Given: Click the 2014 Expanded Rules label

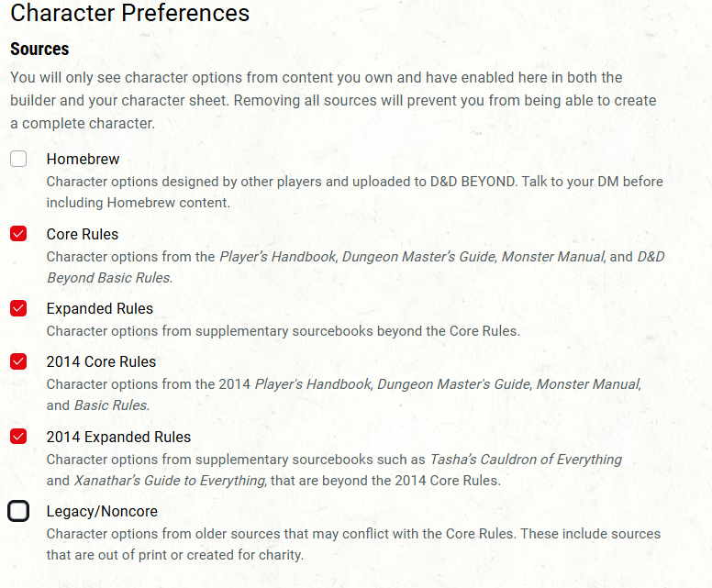Looking at the screenshot, I should 118,437.
